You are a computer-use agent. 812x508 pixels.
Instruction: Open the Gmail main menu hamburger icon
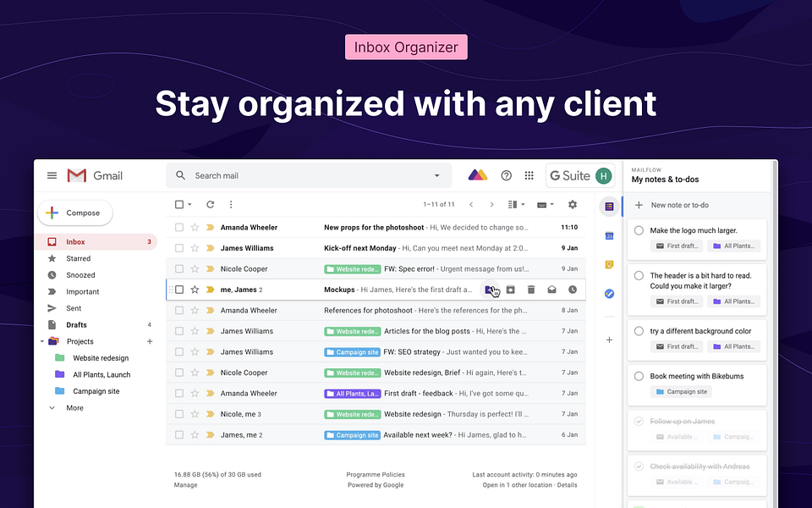[x=52, y=176]
